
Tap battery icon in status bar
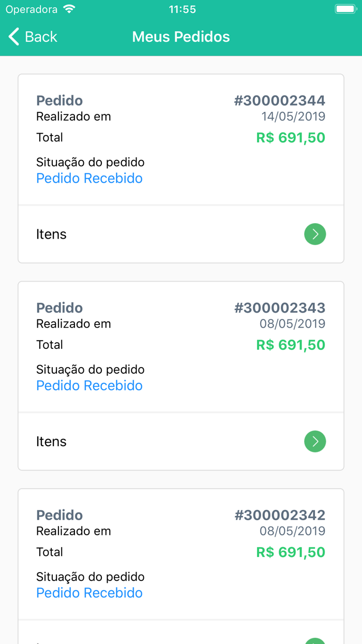click(x=345, y=9)
